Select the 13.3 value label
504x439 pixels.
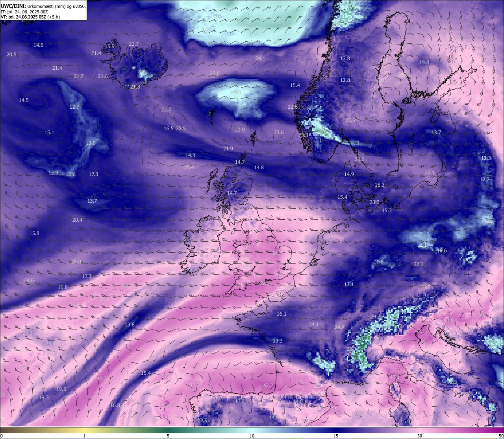click(x=278, y=341)
